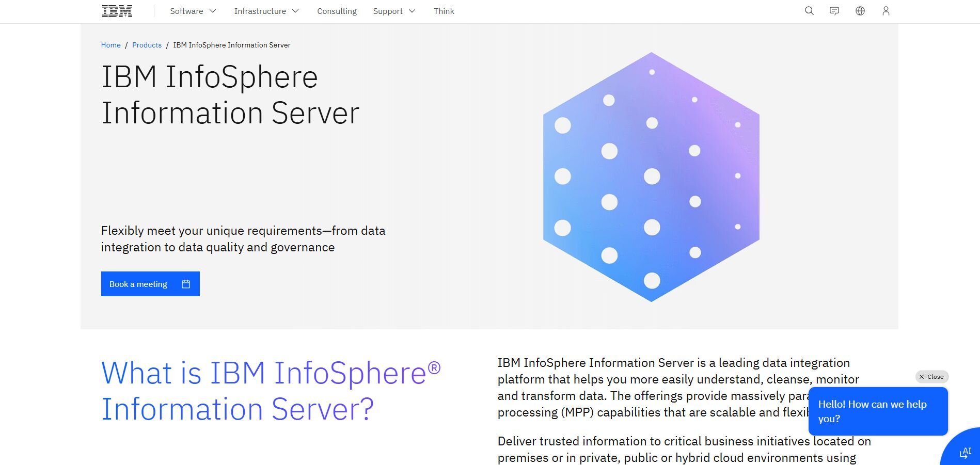Click the IBM InfoSphere Information Server breadcrumb text
Image resolution: width=980 pixels, height=465 pixels.
click(231, 45)
